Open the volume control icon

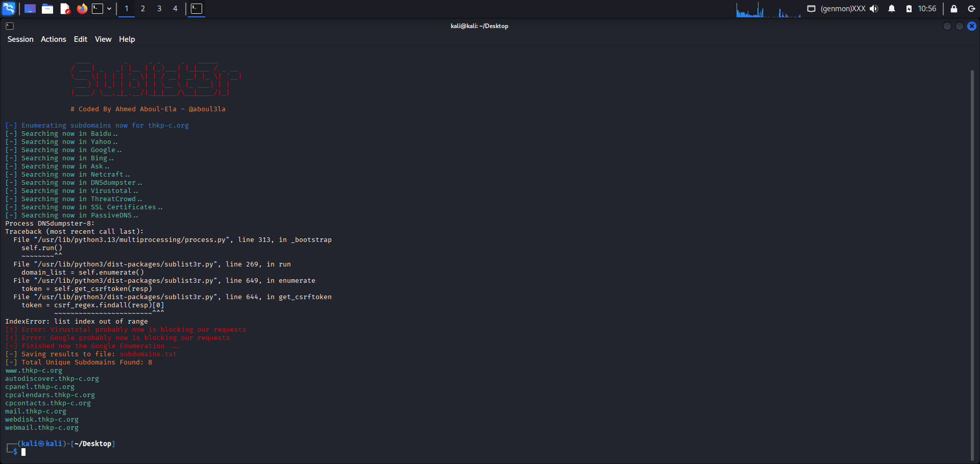point(874,9)
